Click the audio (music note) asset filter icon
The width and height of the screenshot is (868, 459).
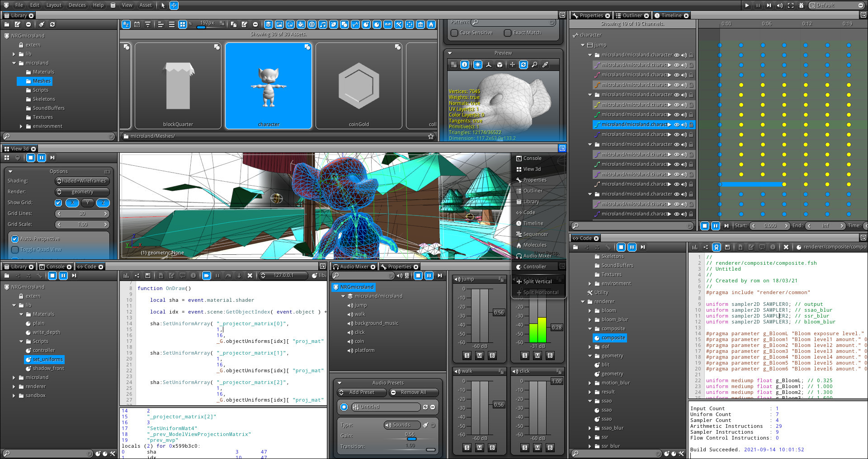pos(323,24)
